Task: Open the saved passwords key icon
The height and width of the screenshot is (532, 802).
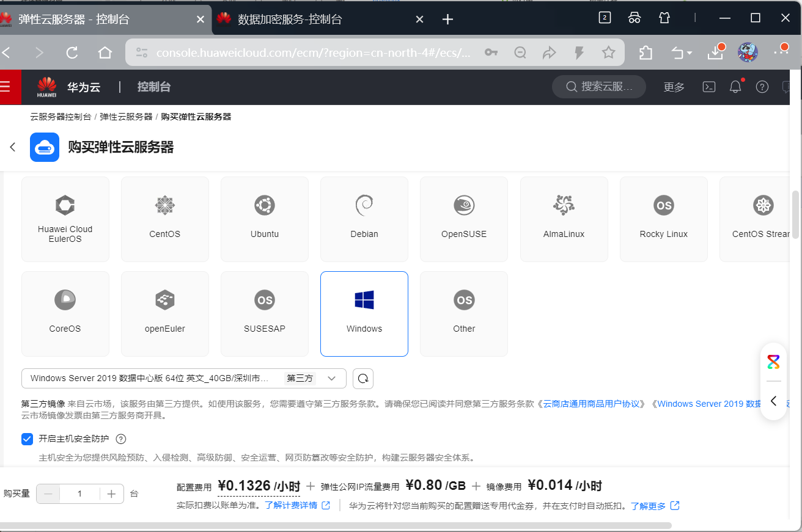Action: [491, 53]
